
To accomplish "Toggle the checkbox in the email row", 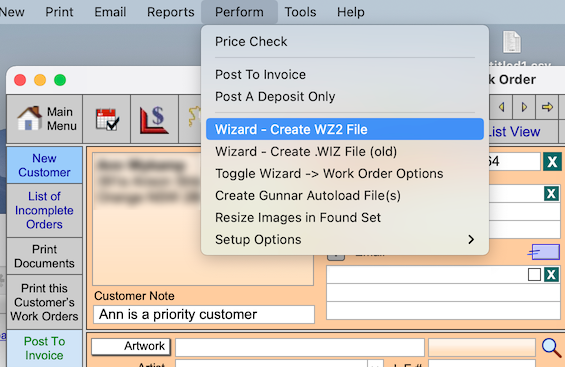I will pos(534,275).
